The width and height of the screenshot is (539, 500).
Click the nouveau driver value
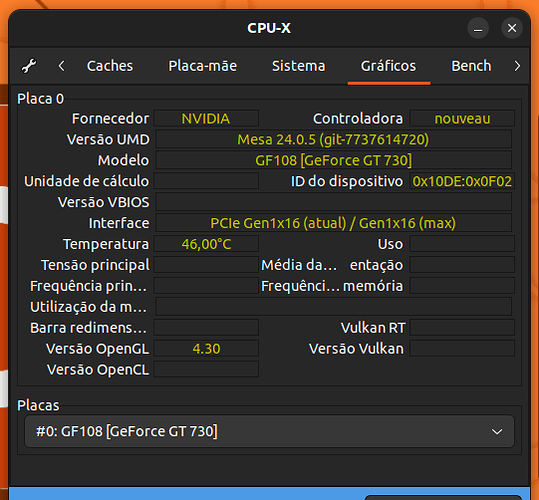click(x=462, y=119)
